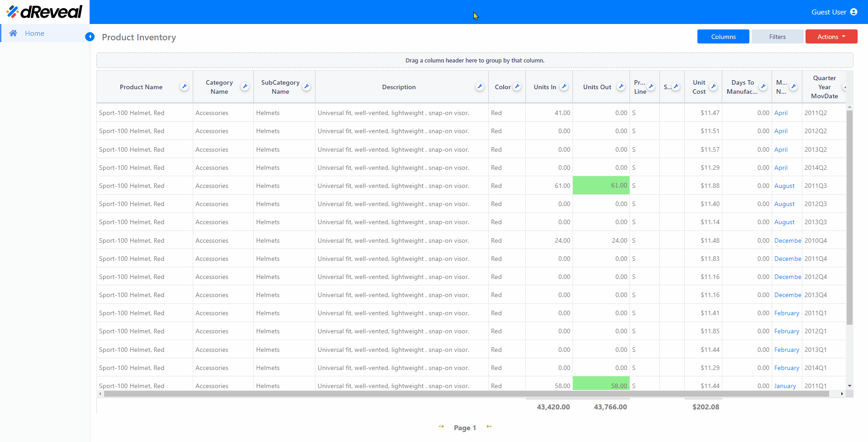This screenshot has width=868, height=442.
Task: Open the Days To Manufacture column wrench icon
Action: point(763,86)
